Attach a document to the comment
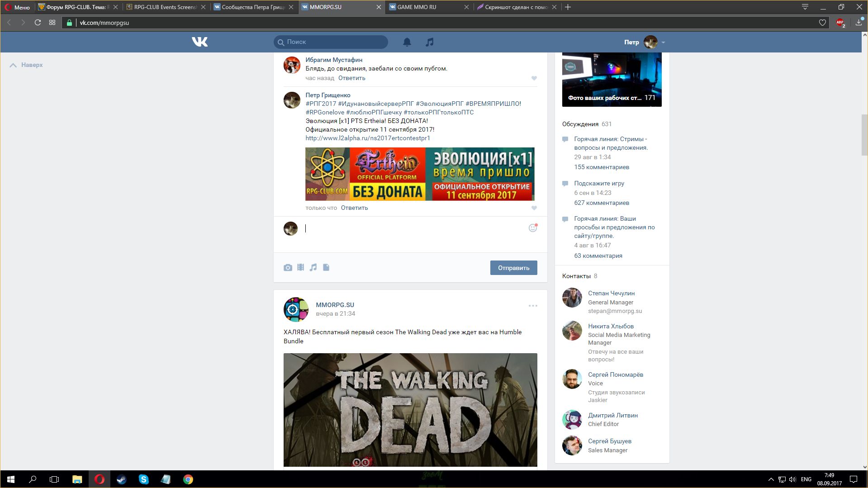The width and height of the screenshot is (868, 488). click(x=326, y=267)
